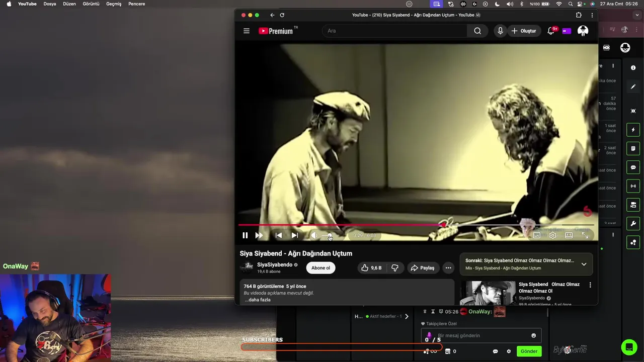644x362 pixels.
Task: Click Bir mesaj gönderin chat input
Action: (481, 335)
